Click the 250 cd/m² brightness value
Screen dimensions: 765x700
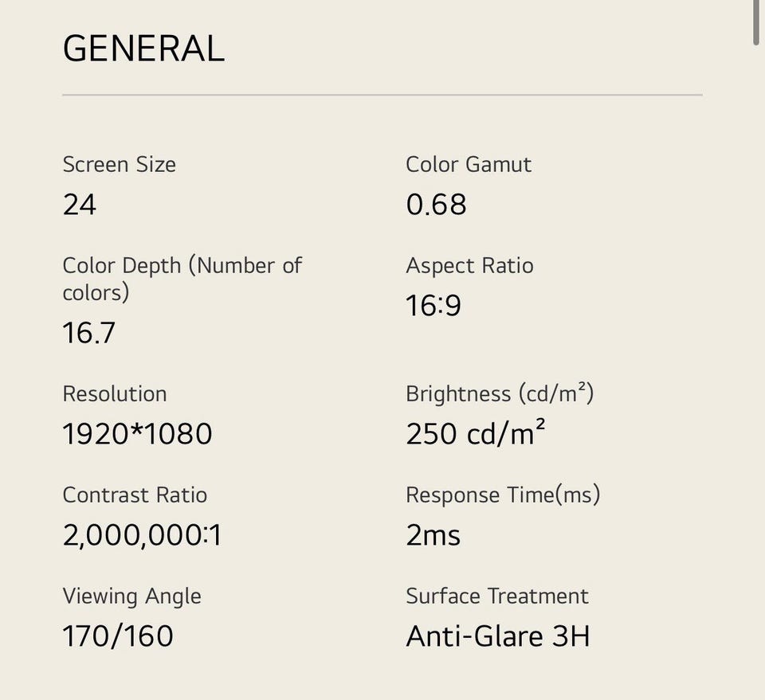pos(476,434)
